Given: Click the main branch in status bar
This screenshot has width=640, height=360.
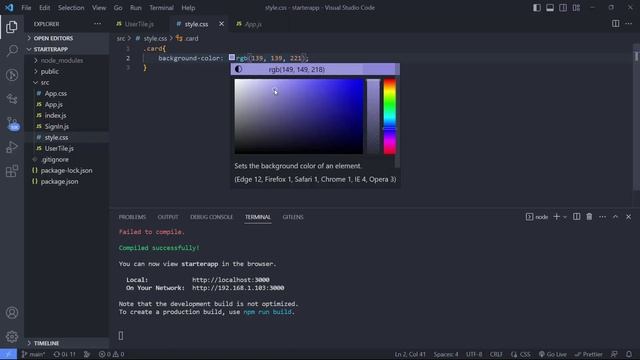Looking at the screenshot, I should (33, 354).
